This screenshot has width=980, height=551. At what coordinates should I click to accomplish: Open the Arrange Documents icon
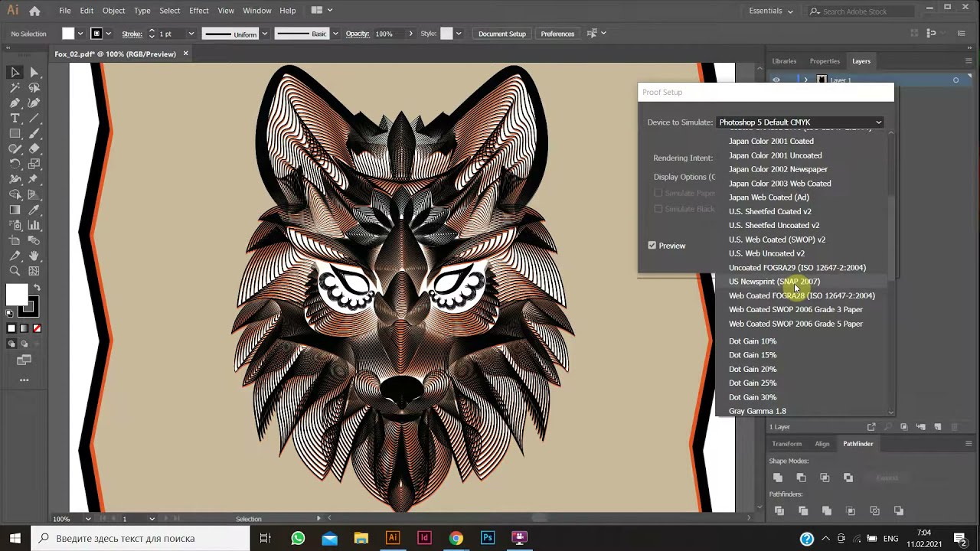point(322,11)
